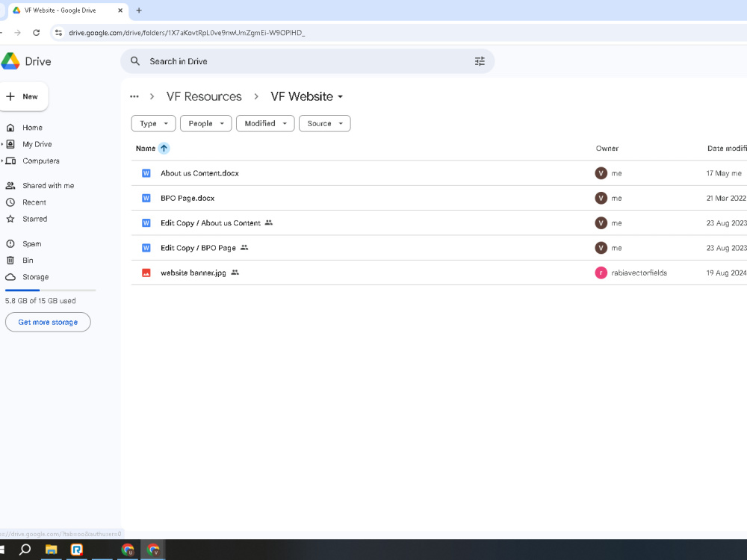Click the Search in Drive field
Image resolution: width=747 pixels, height=560 pixels.
(x=307, y=61)
